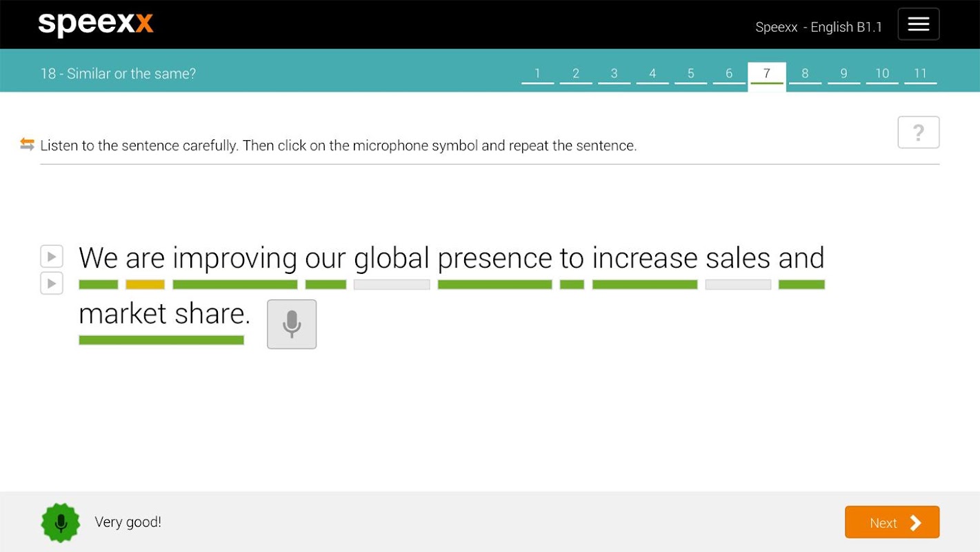
Task: Click the grey score bar under "global"
Action: pos(392,284)
